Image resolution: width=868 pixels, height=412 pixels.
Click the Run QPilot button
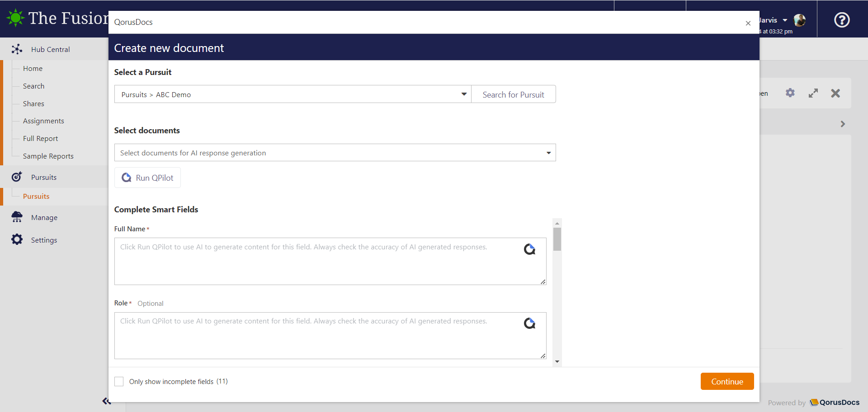(147, 178)
